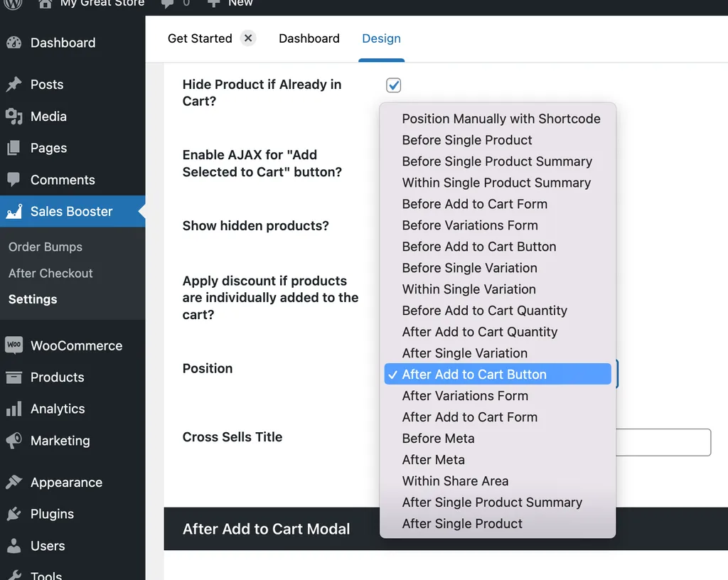Click the Products archive box icon

[14, 377]
